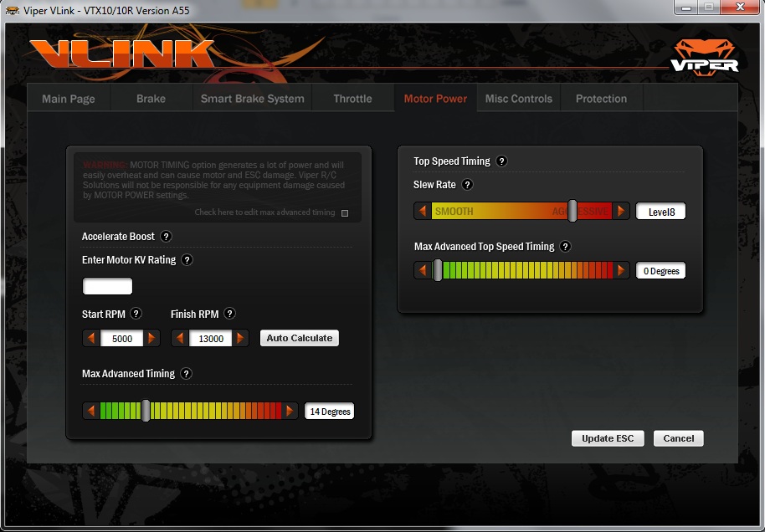Lower Max Advanced Timing with left arrow
Screen dimensions: 765x532
point(91,411)
